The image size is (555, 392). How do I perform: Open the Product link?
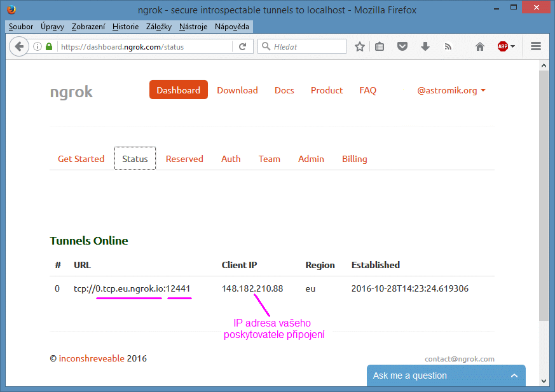pyautogui.click(x=327, y=90)
